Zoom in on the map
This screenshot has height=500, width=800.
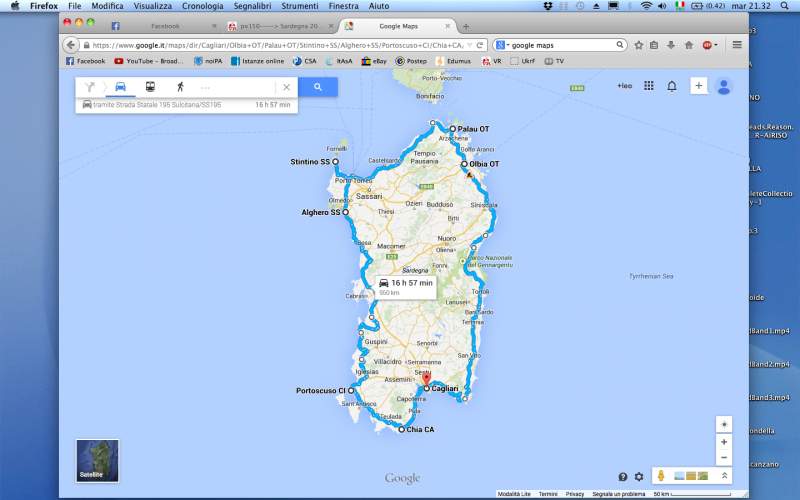pos(723,442)
